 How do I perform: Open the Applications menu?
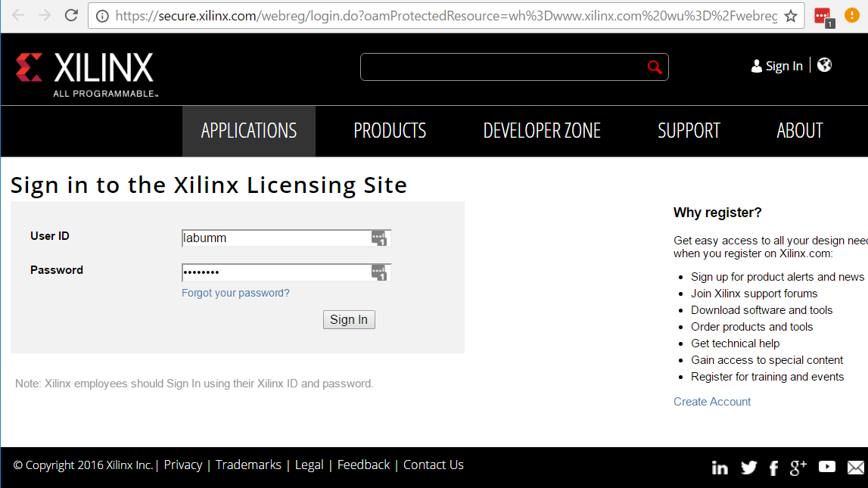248,131
